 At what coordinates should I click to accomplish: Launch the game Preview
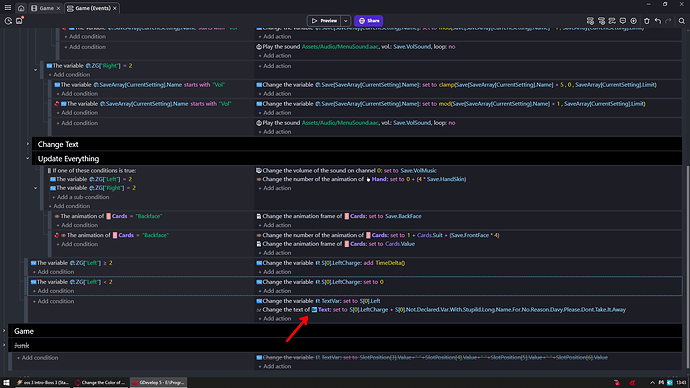tap(324, 21)
